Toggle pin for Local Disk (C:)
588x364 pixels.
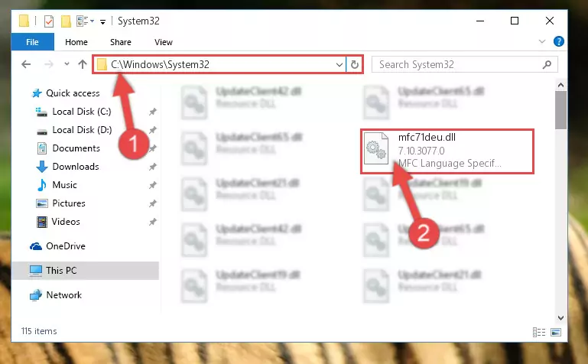[152, 112]
